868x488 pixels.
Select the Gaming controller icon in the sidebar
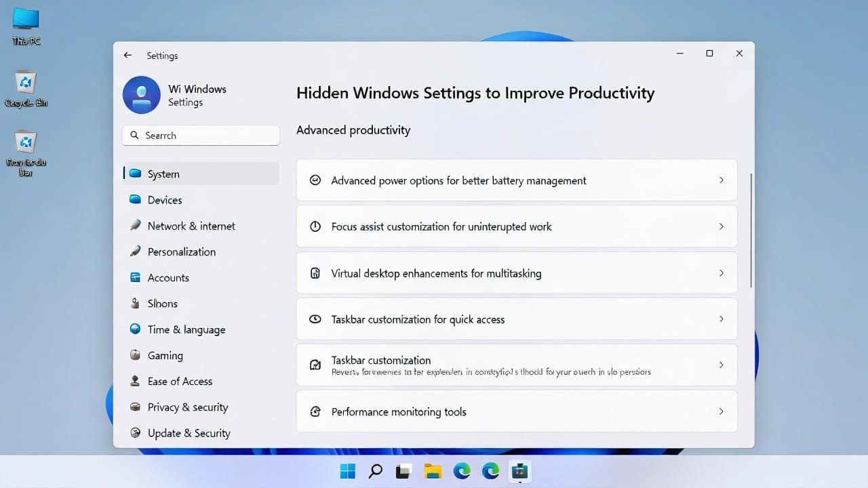pos(136,355)
